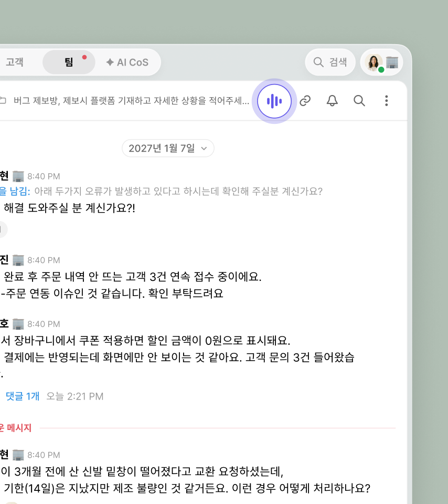Screen dimensions: 448x504
Task: Click the message 해결 도와주실 분 계신가요?!
Action: (69, 208)
